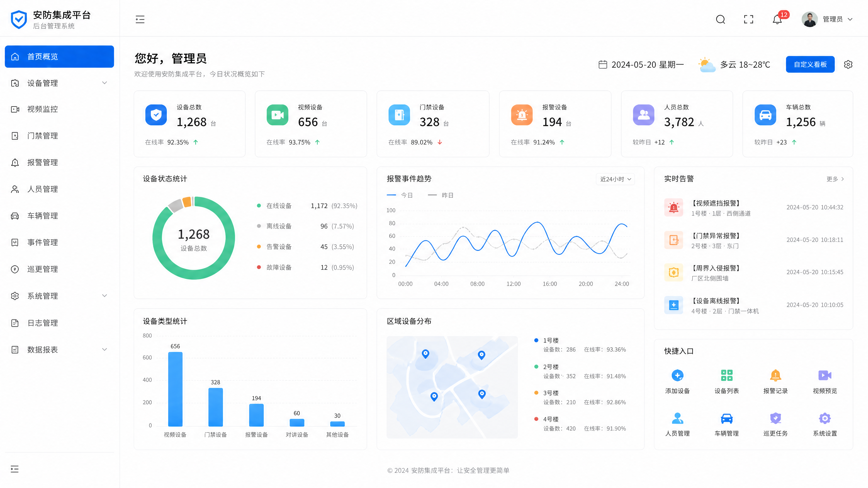Toggle the 告警设备 orange legend dot

[259, 246]
